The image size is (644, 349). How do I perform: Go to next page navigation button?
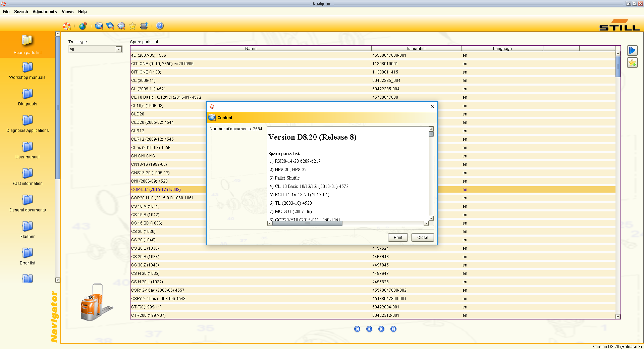pos(381,329)
